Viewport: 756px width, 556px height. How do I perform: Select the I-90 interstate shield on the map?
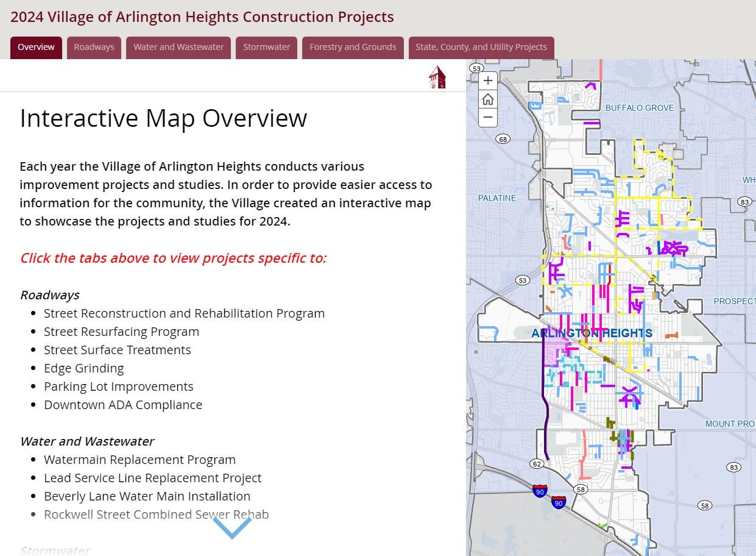[540, 491]
